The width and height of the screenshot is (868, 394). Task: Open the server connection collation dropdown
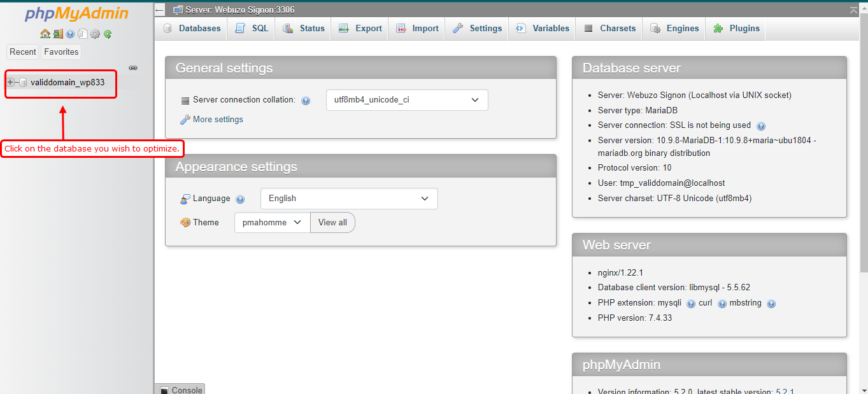[407, 100]
